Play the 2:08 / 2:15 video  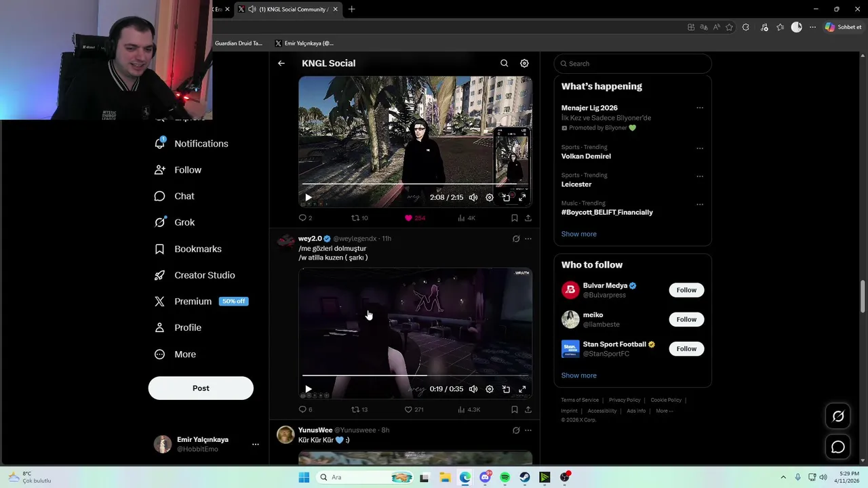point(309,198)
